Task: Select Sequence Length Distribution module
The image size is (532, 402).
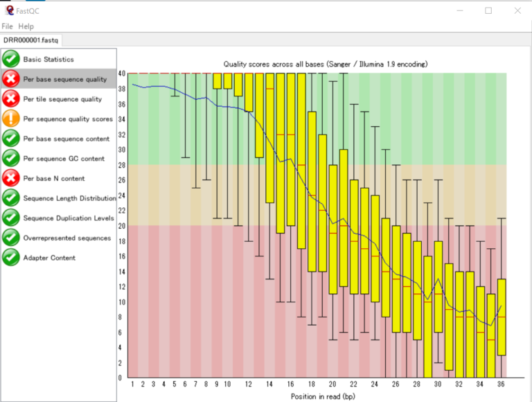Action: tap(69, 198)
